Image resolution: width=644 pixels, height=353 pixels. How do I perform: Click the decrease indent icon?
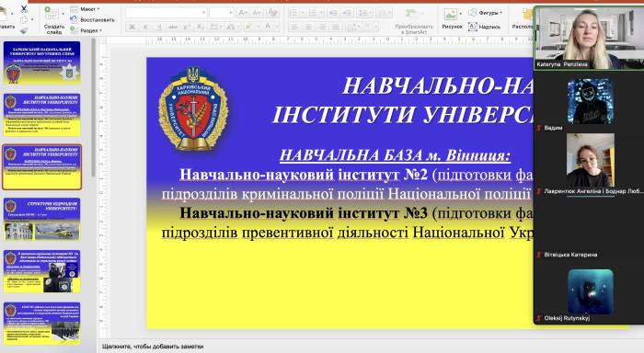pyautogui.click(x=333, y=13)
